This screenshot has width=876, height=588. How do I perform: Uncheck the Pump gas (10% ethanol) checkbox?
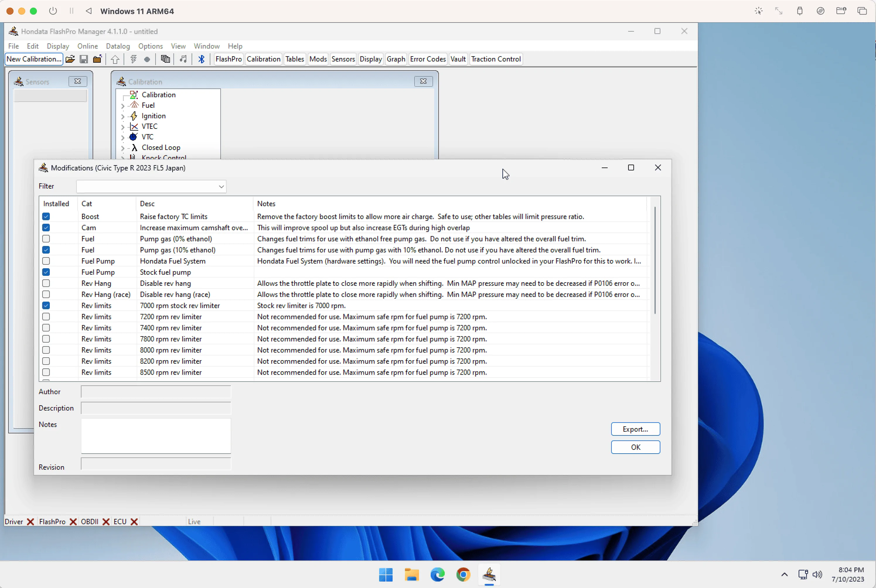click(46, 250)
